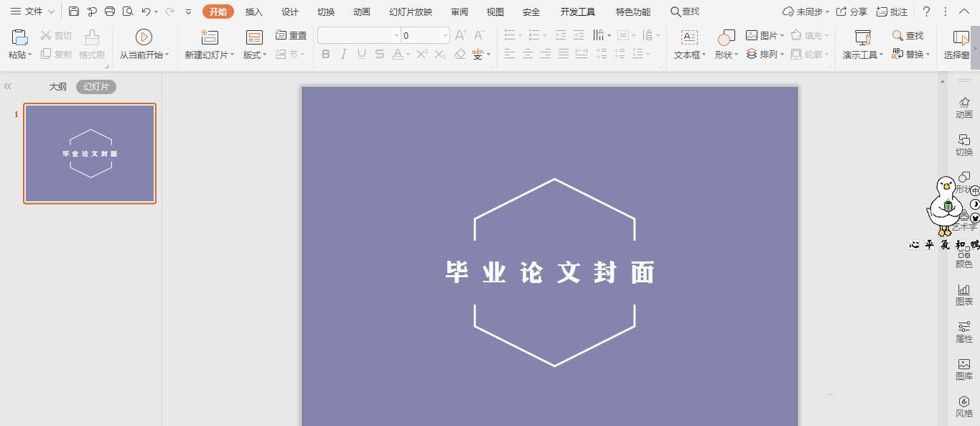The image size is (980, 426).
Task: Click the 重置 (Reset) button
Action: point(291,35)
